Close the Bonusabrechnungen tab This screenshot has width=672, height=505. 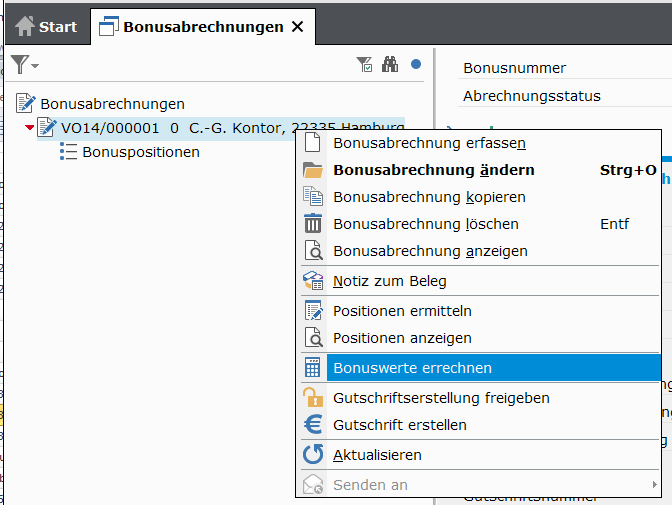pos(297,27)
